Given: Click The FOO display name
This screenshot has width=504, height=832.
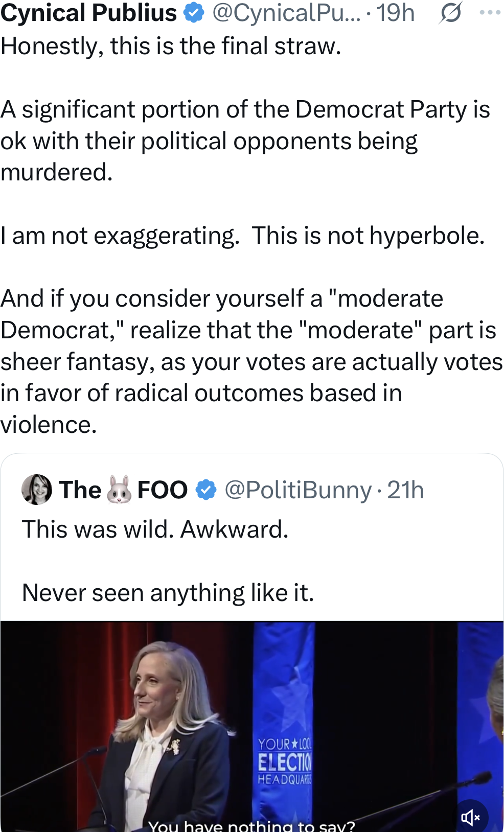Looking at the screenshot, I should point(80,490).
